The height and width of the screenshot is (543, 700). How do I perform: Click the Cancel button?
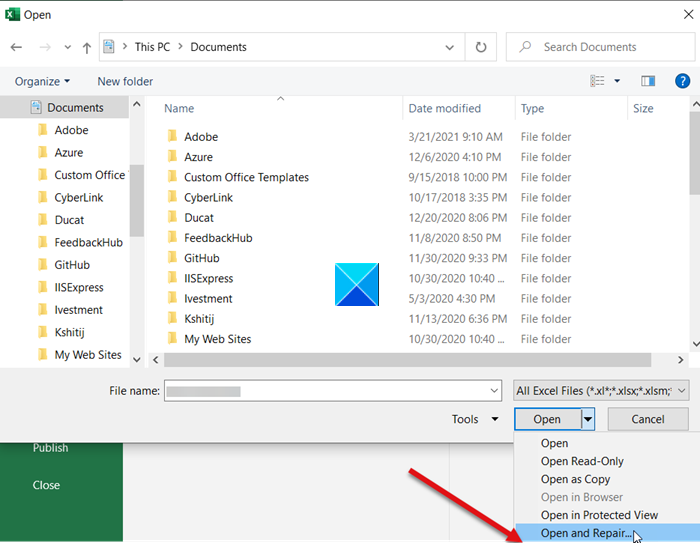coord(648,419)
